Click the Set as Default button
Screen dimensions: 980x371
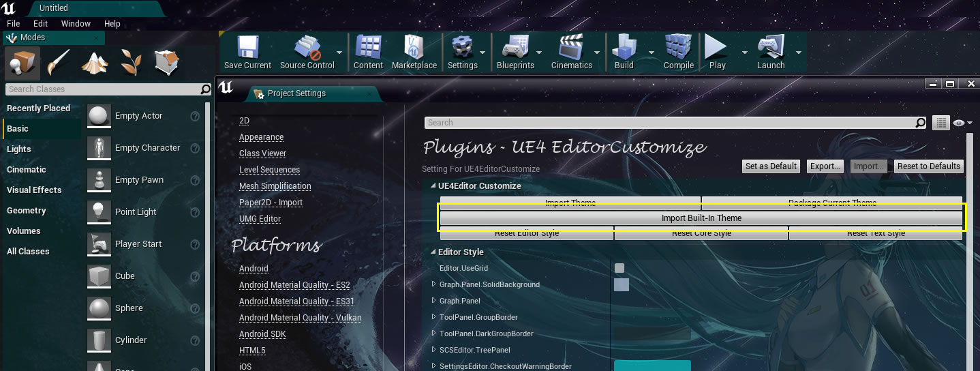[x=771, y=166]
